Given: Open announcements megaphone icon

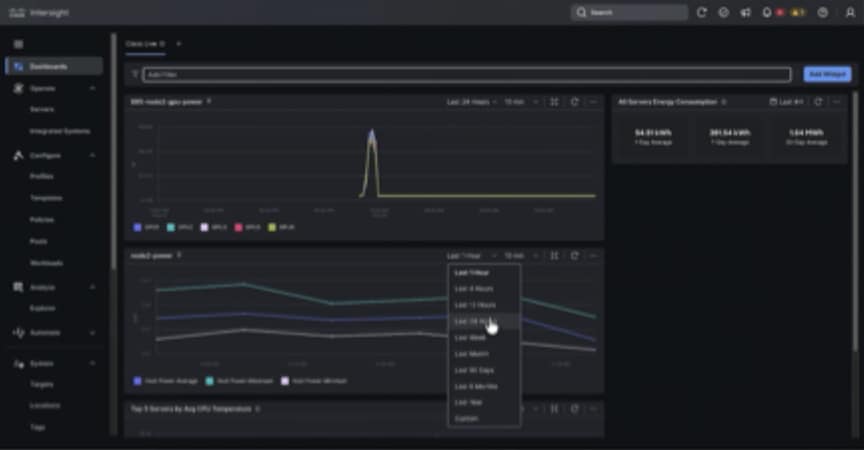Looking at the screenshot, I should coord(746,12).
